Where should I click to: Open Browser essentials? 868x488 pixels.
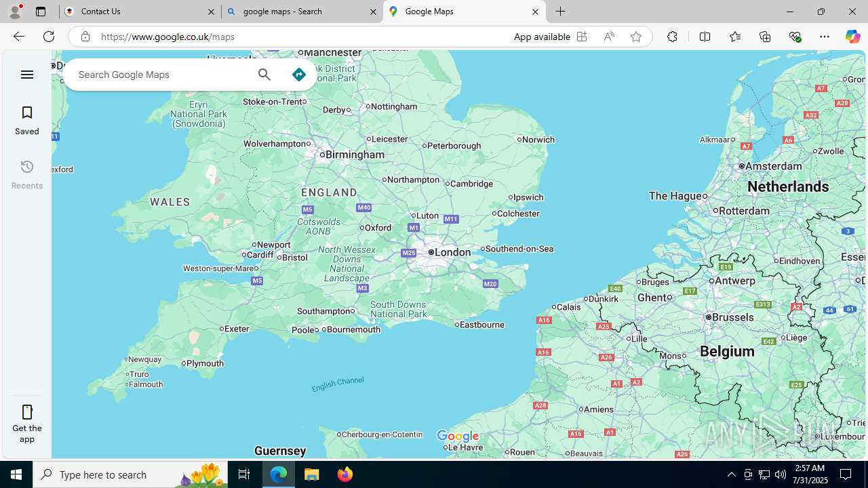[x=795, y=37]
